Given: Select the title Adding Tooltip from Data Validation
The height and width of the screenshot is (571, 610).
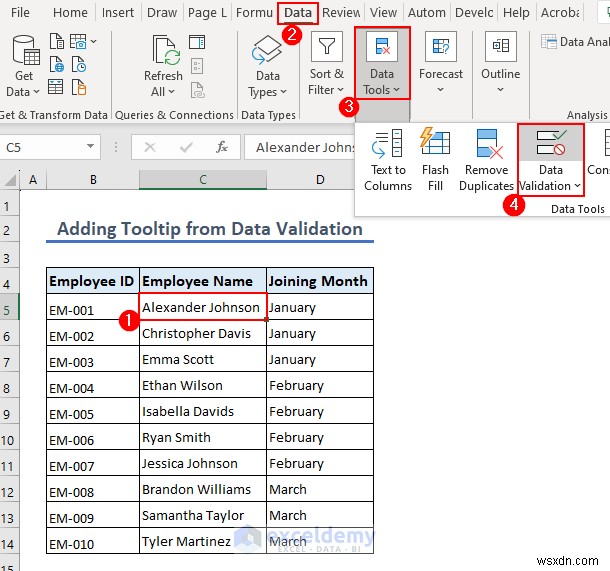Looking at the screenshot, I should coord(210,229).
